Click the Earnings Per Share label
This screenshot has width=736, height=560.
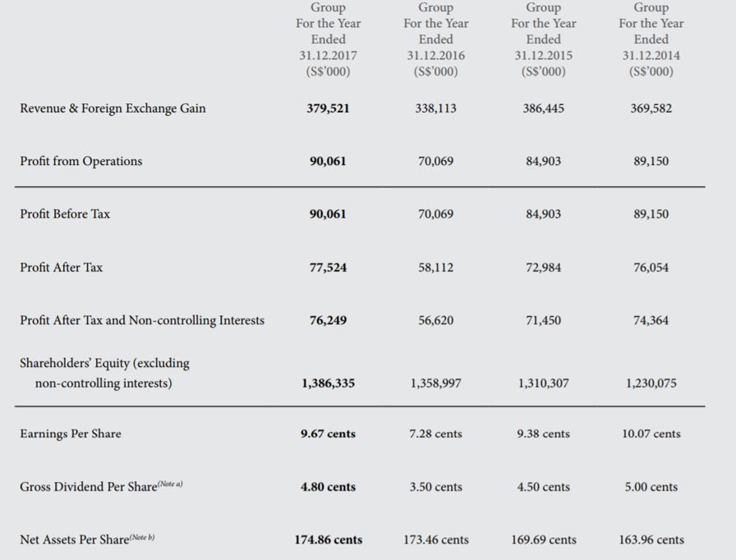pos(70,434)
